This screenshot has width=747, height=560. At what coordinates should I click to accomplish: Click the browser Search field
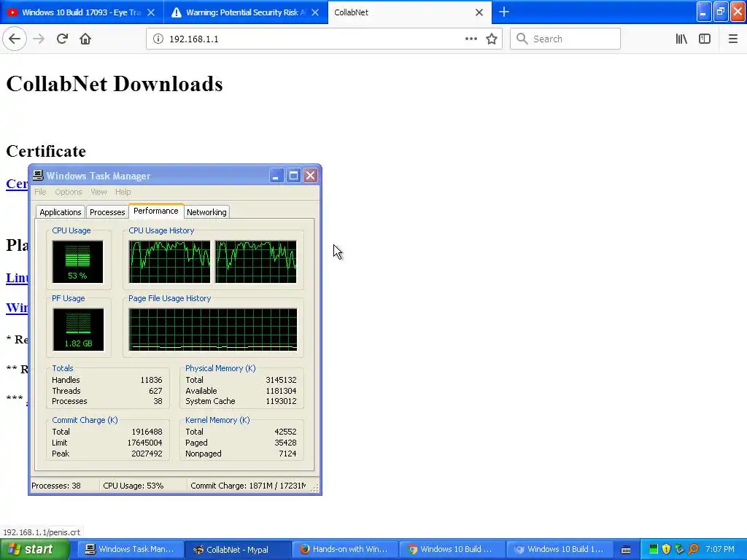click(x=565, y=39)
